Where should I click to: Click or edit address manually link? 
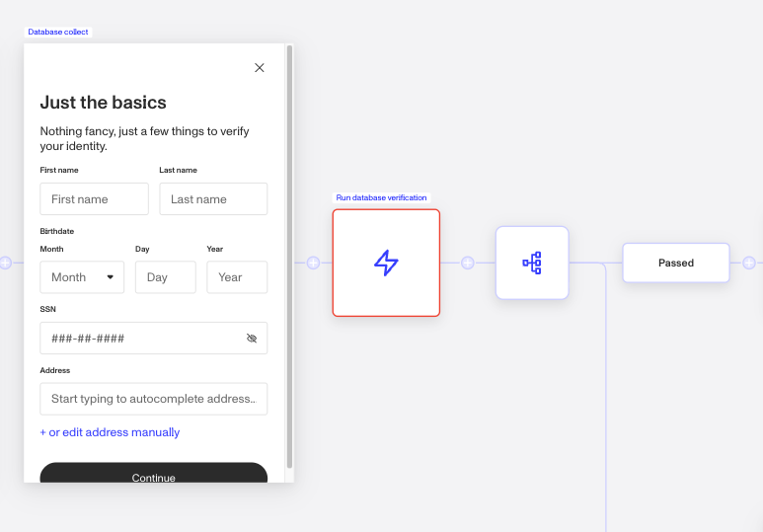[x=110, y=432]
